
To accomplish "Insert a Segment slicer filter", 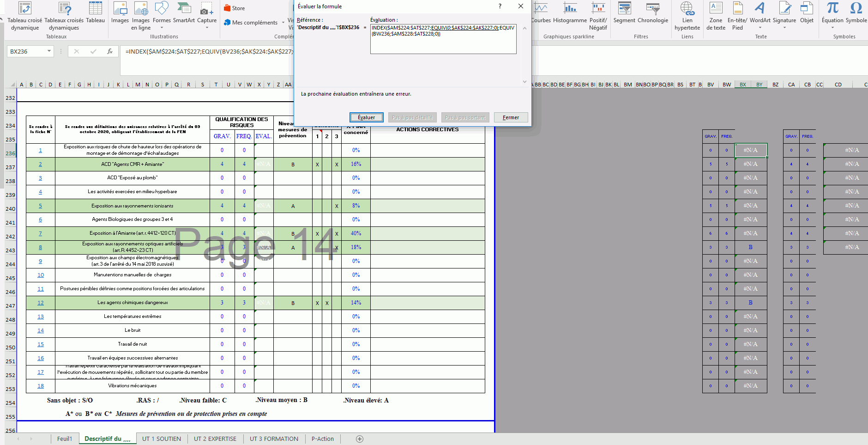I will point(624,13).
